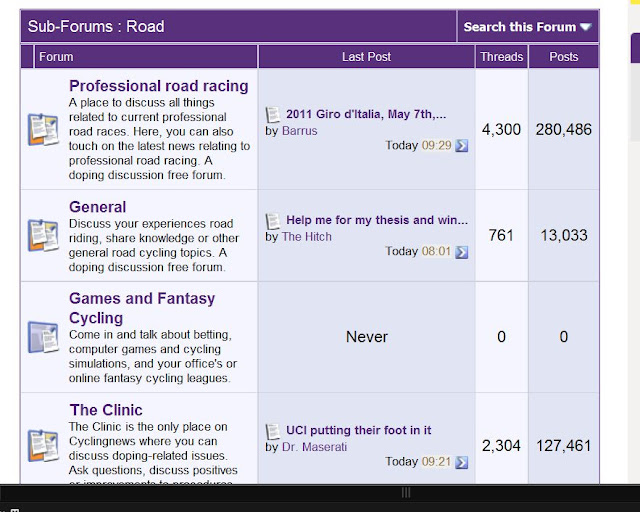Click the post icon beside 2011 Giro d'Italia
The height and width of the screenshot is (512, 640).
[273, 115]
